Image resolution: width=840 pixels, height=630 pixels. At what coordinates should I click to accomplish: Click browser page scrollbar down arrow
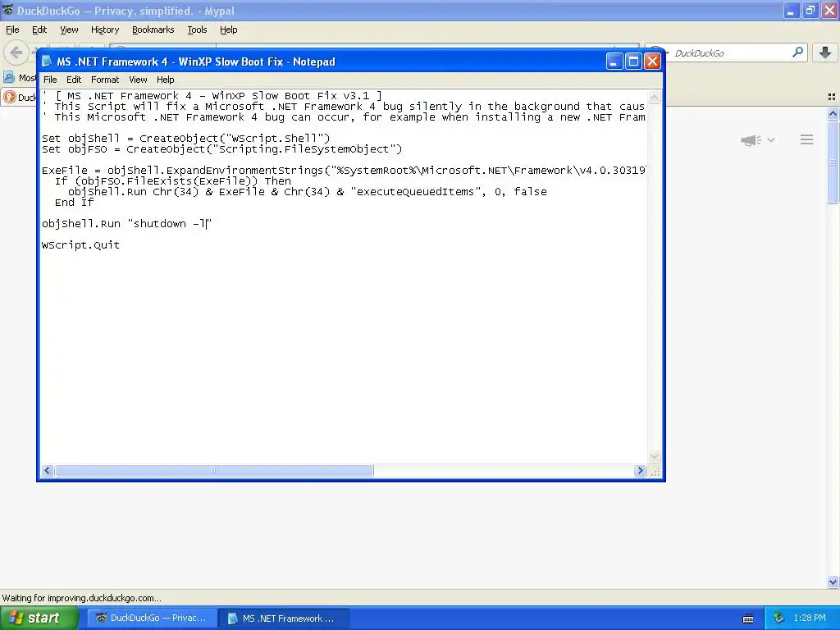coord(833,582)
